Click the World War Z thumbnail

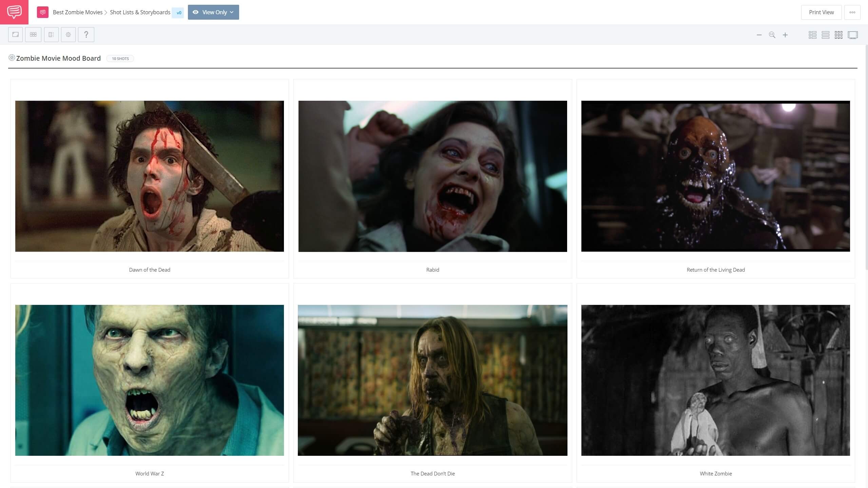click(x=149, y=379)
